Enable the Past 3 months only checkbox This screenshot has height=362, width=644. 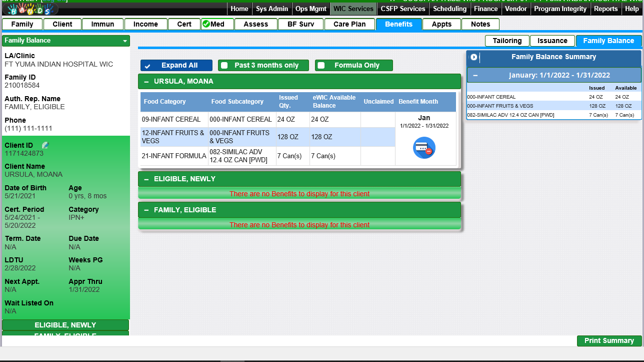click(x=224, y=66)
